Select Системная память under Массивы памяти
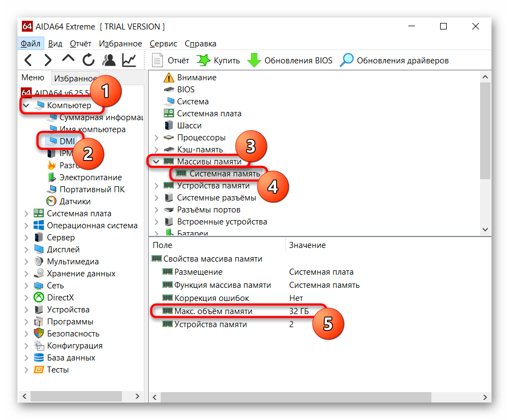Screen dimensions: 509x420 click(x=218, y=174)
